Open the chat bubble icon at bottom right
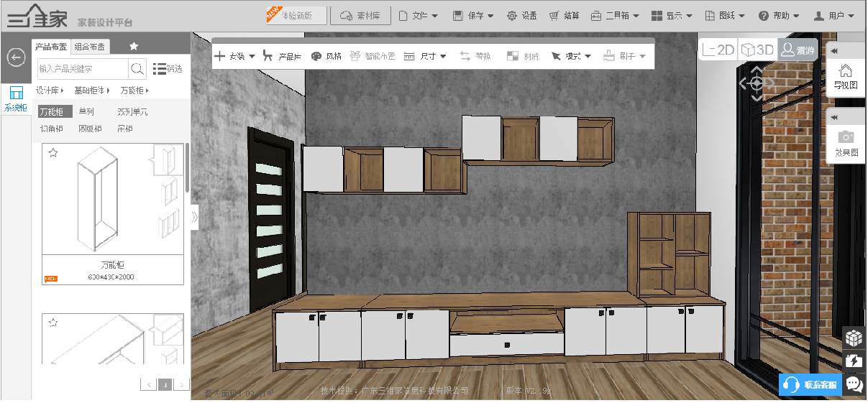This screenshot has width=868, height=403. point(854,384)
